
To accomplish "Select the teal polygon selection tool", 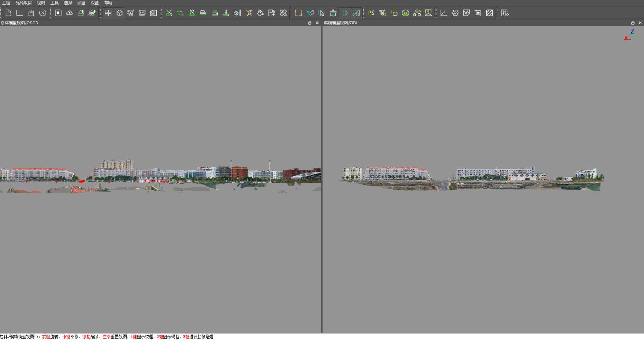I will [310, 13].
